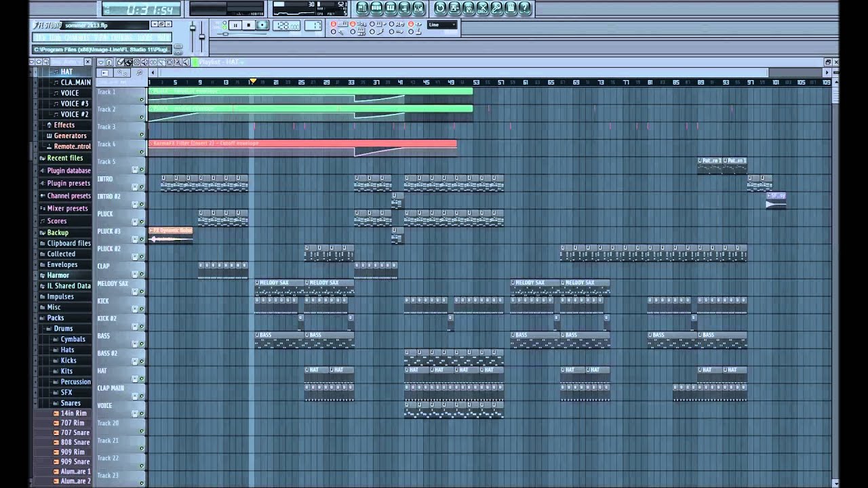Click the tempo 128 display
The image size is (868, 488).
click(286, 25)
